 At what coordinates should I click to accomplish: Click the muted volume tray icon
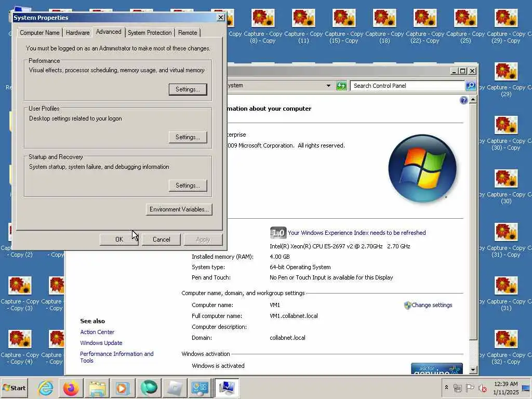tap(482, 388)
